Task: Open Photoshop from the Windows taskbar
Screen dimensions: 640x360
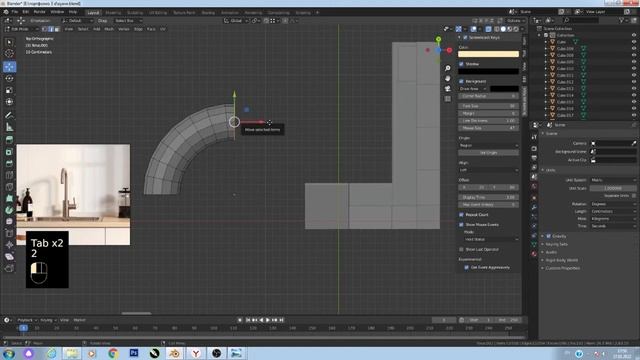Action: (133, 353)
